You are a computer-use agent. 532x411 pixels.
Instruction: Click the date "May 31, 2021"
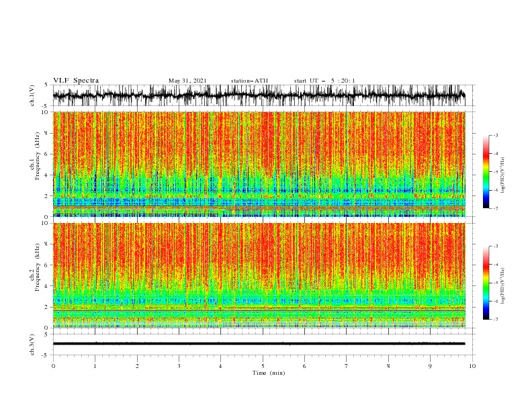[187, 81]
